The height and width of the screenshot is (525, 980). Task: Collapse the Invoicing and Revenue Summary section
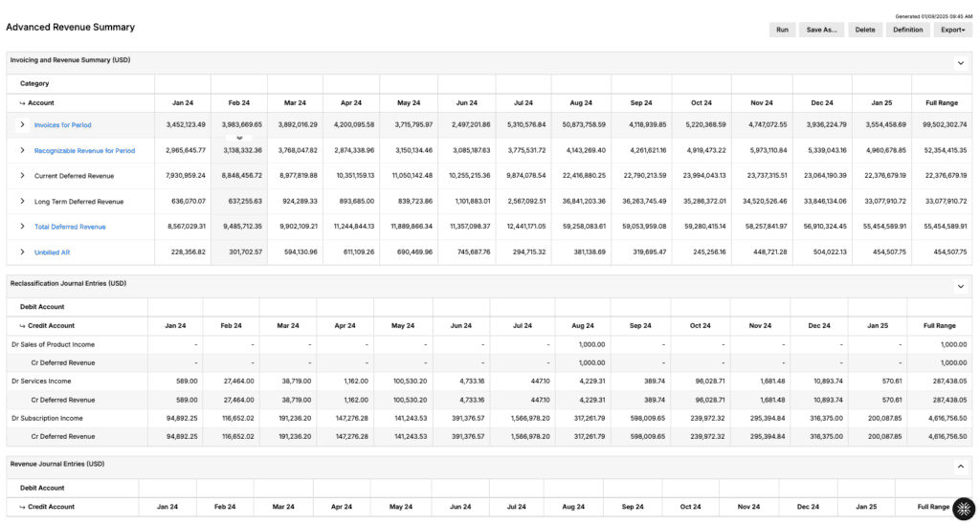pos(961,63)
